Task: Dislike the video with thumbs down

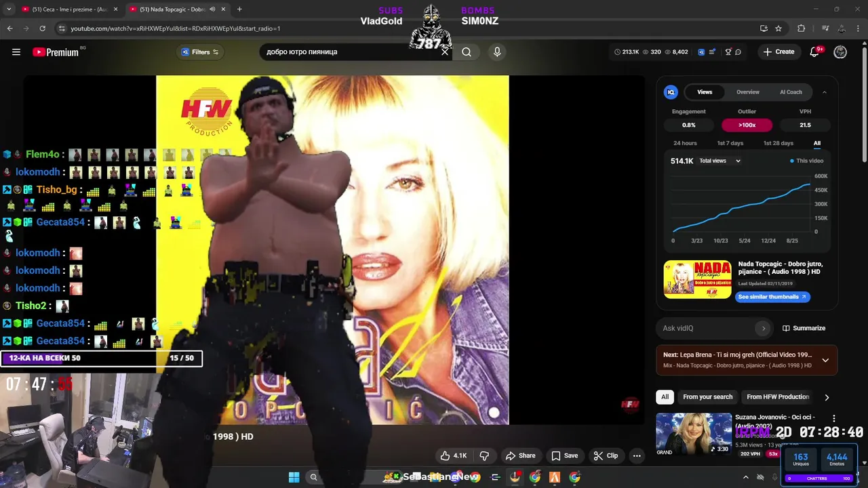Action: pyautogui.click(x=484, y=455)
